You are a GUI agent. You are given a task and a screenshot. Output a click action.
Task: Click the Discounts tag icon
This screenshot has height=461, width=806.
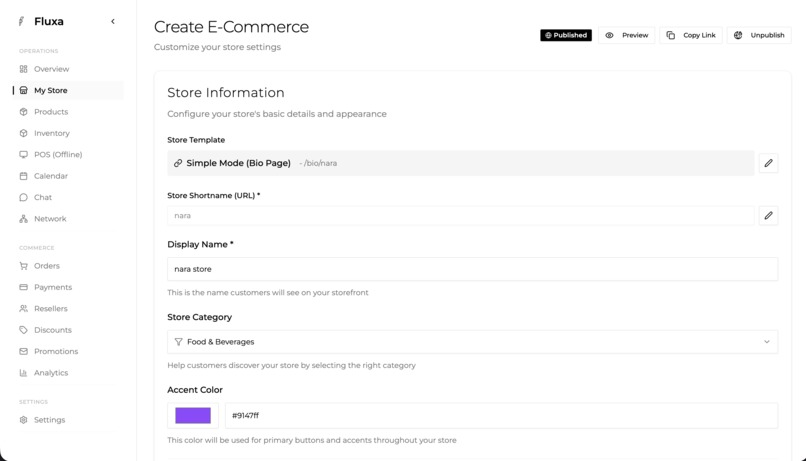coord(23,330)
